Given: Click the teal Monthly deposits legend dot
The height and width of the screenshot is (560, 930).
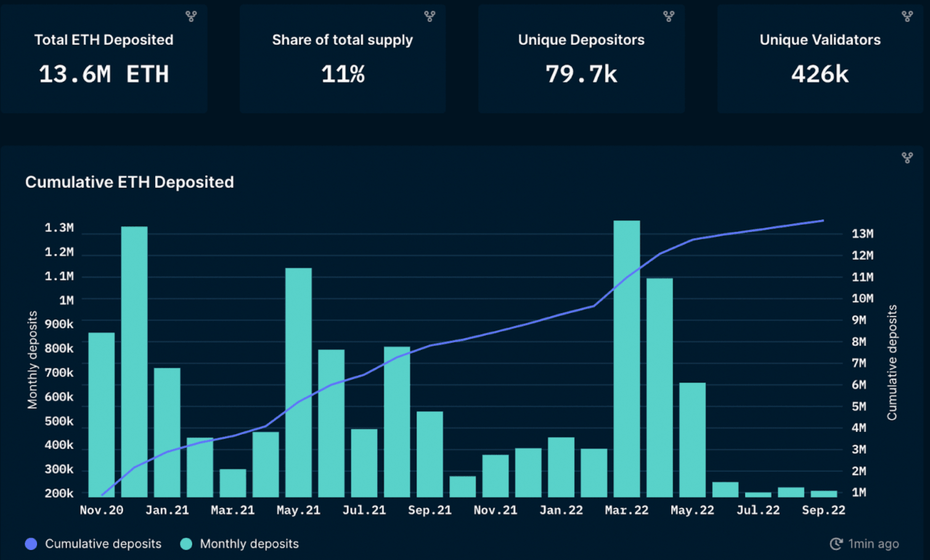Looking at the screenshot, I should click(x=186, y=544).
